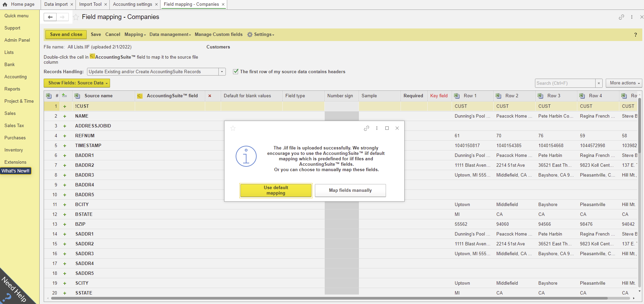Open the Extensions sidebar item
This screenshot has height=304, width=644.
click(x=15, y=162)
